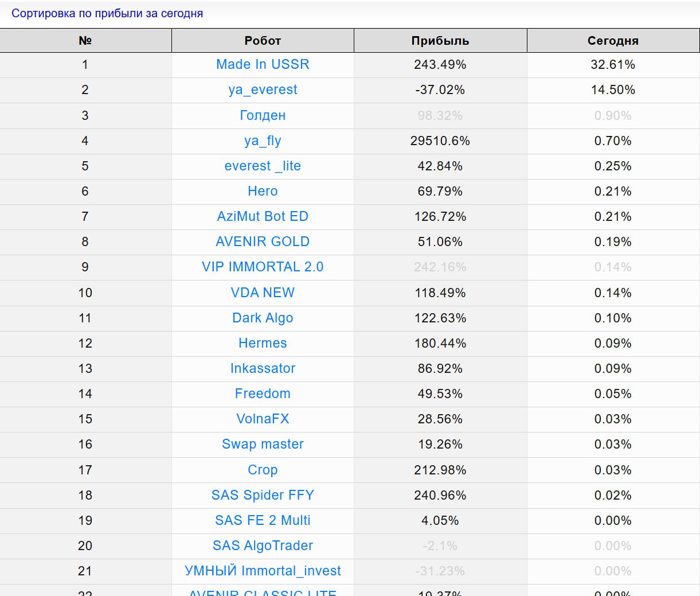Open the AVENIR GOLD robot link

(x=263, y=241)
